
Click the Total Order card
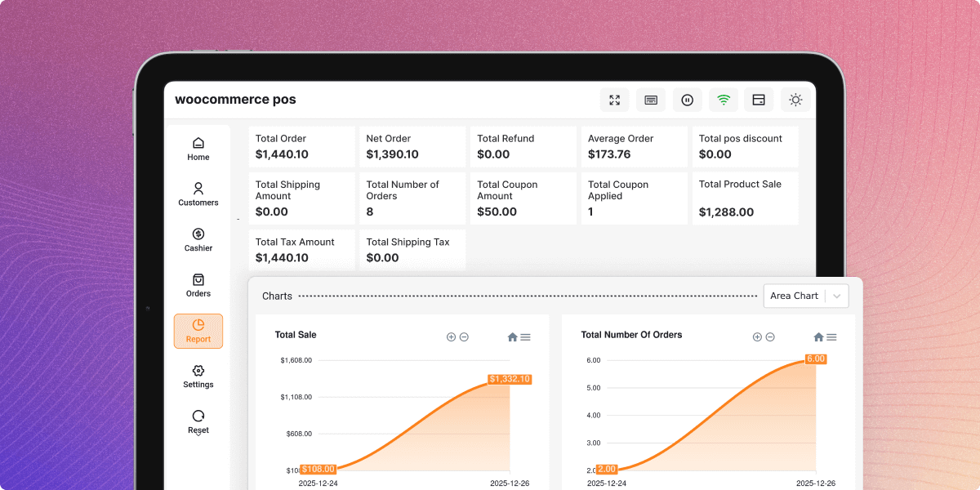(x=302, y=147)
